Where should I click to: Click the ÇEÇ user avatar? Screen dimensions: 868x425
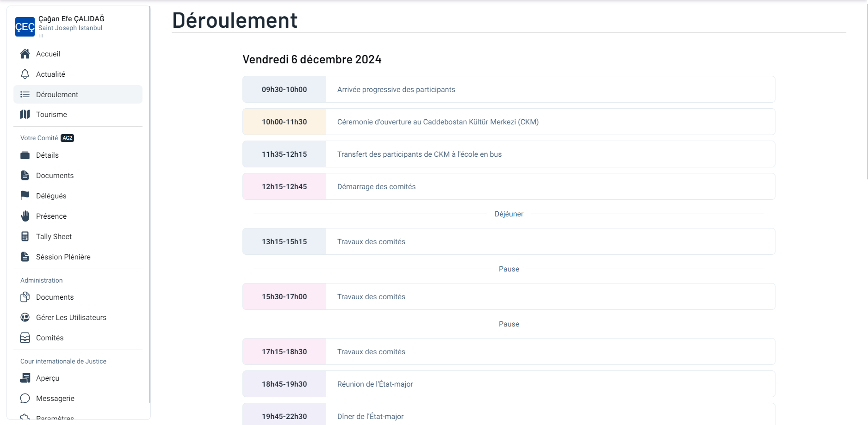(25, 27)
